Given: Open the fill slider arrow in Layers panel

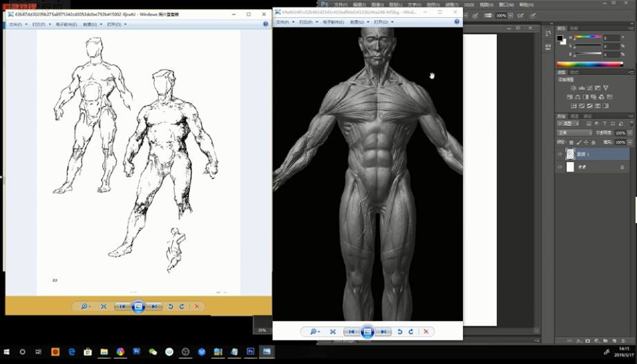Looking at the screenshot, I should (630, 142).
